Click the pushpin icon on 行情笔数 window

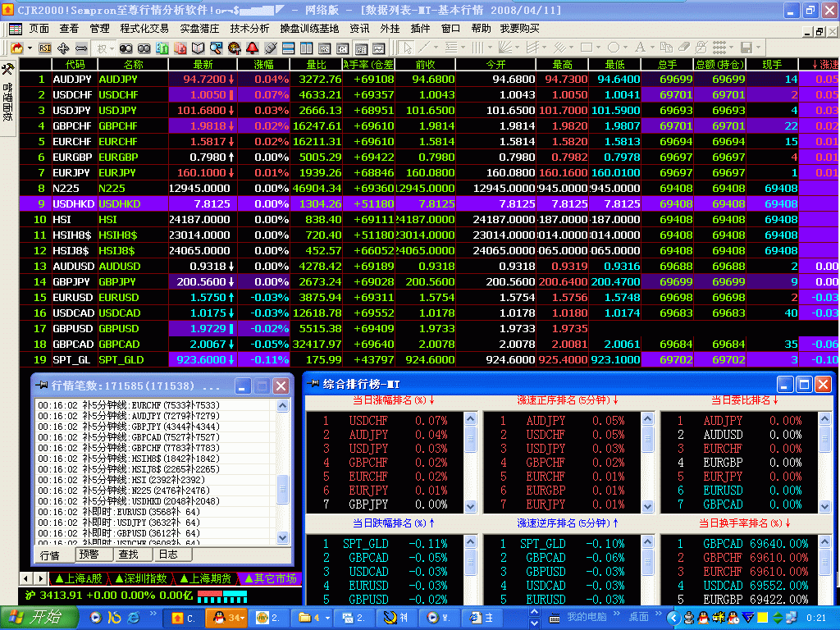(x=41, y=386)
